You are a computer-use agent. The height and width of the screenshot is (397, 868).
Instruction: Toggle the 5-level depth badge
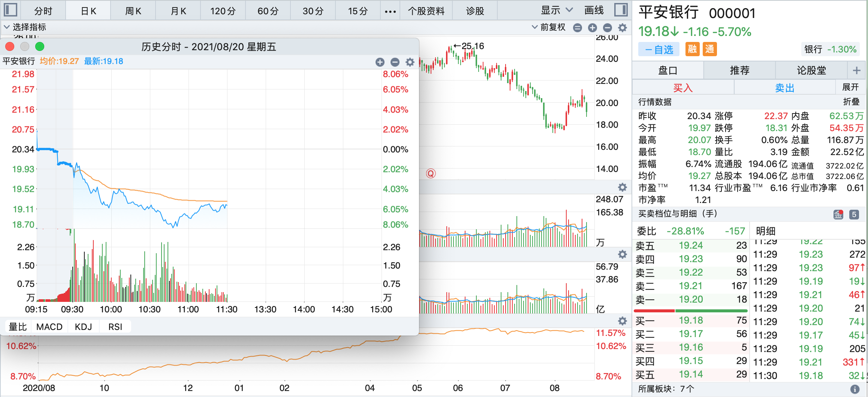click(854, 215)
